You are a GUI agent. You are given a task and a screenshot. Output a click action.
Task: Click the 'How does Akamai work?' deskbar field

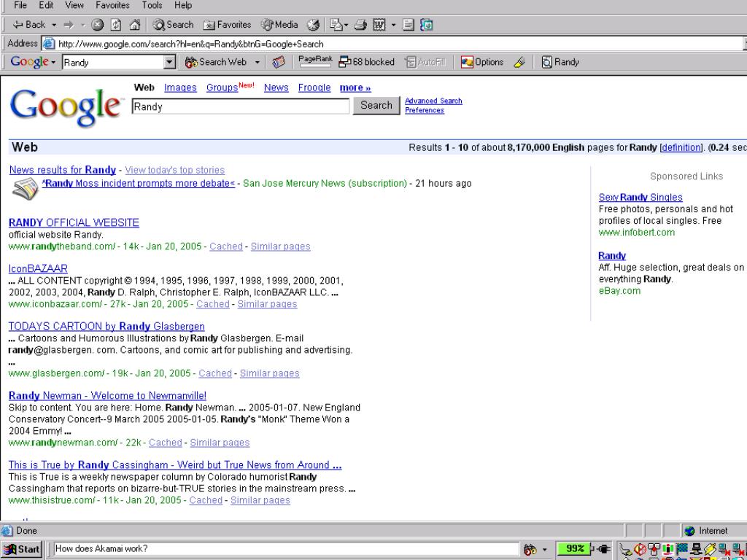click(x=286, y=549)
